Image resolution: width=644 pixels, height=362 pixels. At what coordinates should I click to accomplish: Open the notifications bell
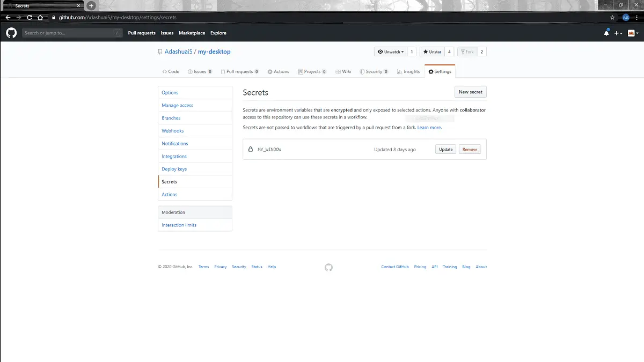click(606, 33)
